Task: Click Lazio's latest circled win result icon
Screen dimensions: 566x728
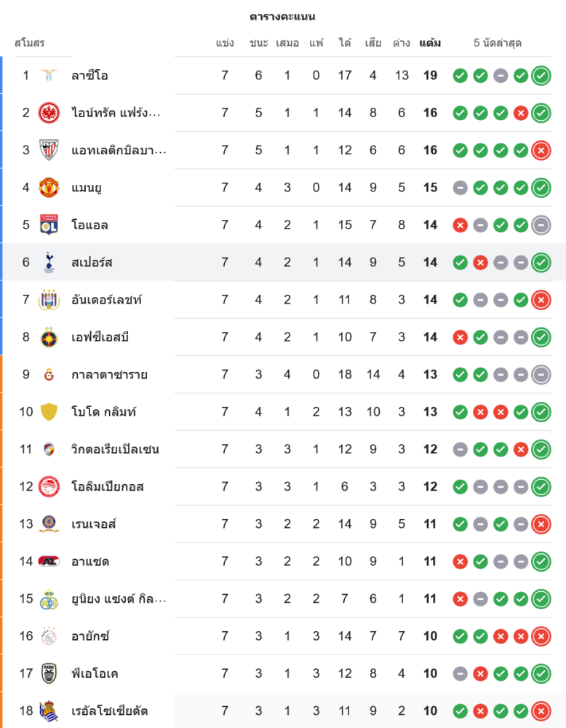Action: tap(541, 75)
